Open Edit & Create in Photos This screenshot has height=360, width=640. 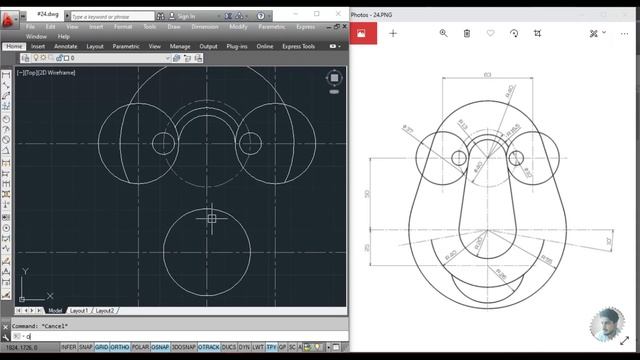pos(593,33)
